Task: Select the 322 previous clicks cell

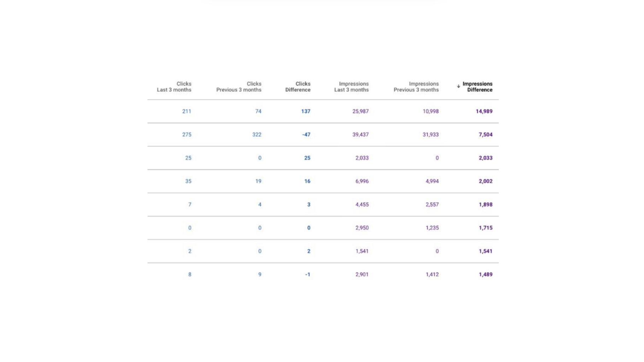Action: point(257,135)
